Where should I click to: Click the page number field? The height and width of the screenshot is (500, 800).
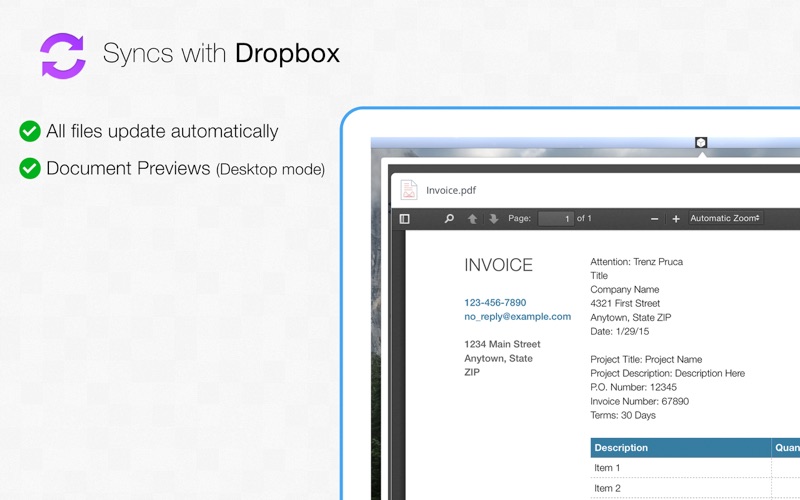click(x=556, y=218)
